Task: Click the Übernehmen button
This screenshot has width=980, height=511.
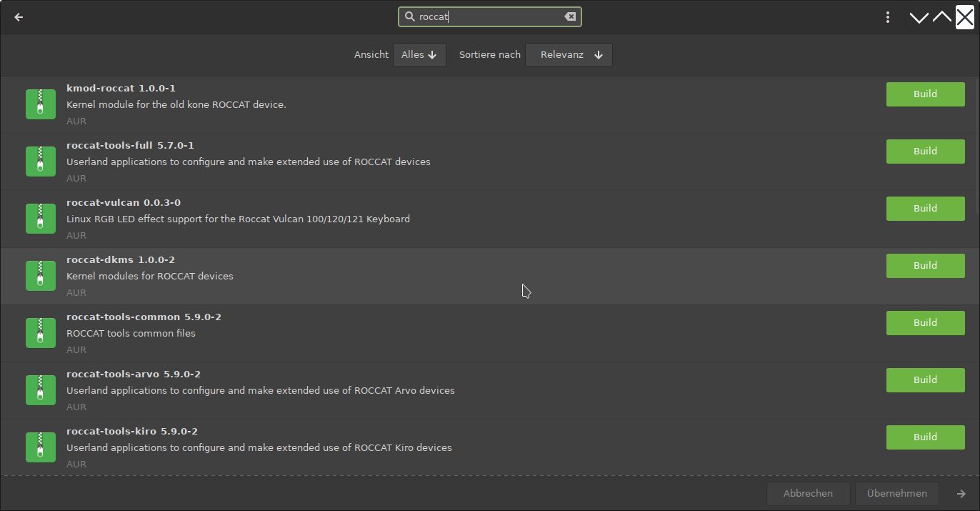Action: (x=897, y=493)
